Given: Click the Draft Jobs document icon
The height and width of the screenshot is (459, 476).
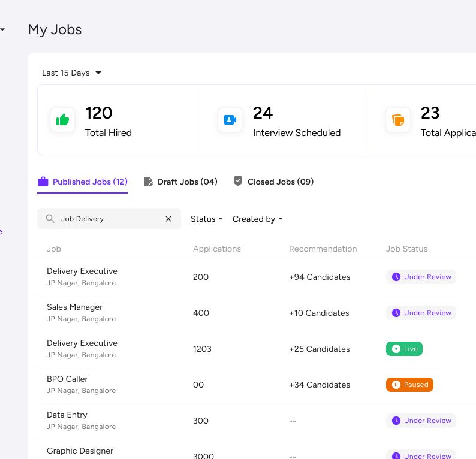Looking at the screenshot, I should coord(149,182).
